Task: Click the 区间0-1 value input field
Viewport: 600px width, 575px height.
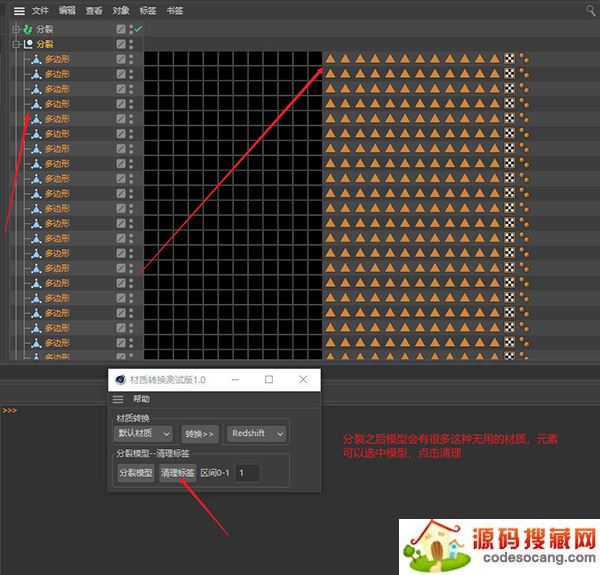Action: (248, 473)
